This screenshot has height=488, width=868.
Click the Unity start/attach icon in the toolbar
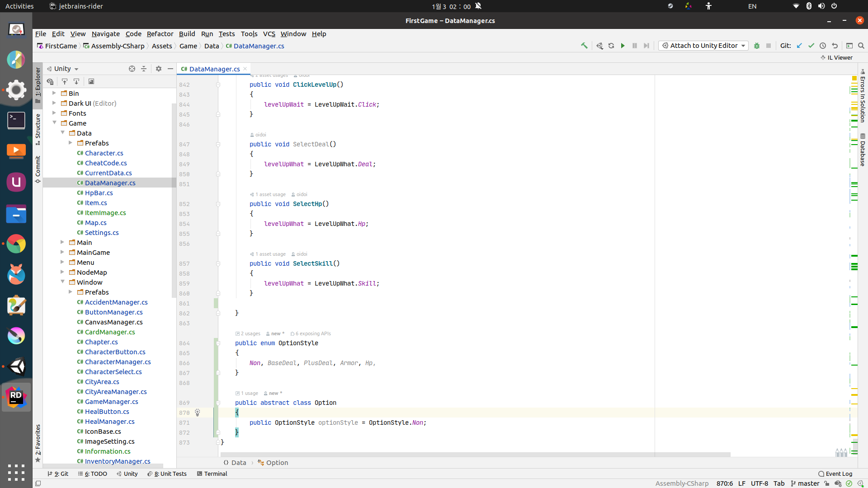point(599,46)
